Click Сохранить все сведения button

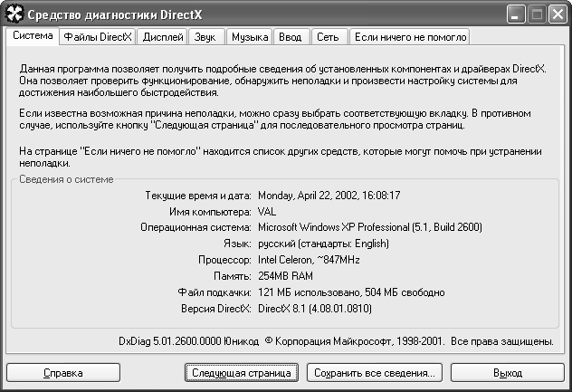(x=375, y=373)
